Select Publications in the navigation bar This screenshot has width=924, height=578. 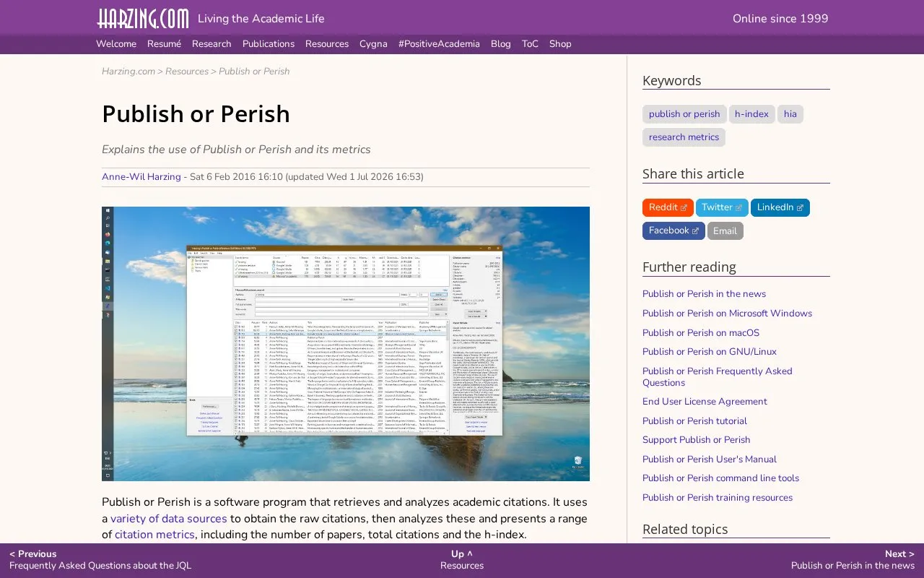(x=269, y=44)
